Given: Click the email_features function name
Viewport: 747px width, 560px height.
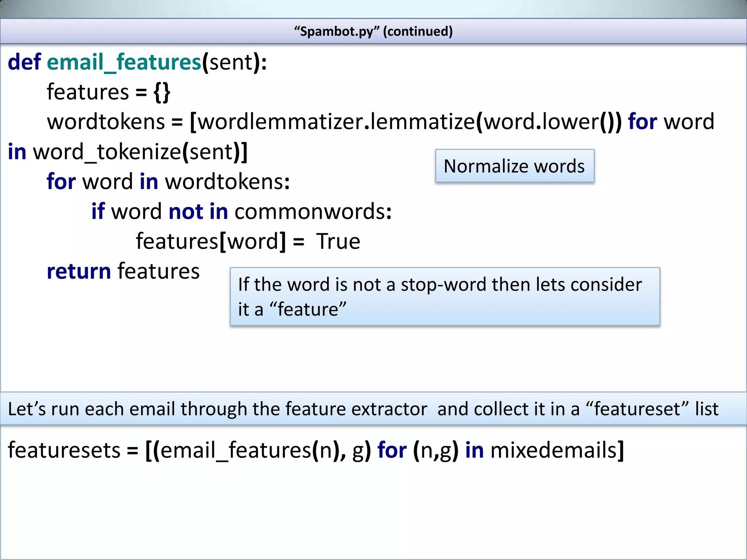Looking at the screenshot, I should coord(124,62).
